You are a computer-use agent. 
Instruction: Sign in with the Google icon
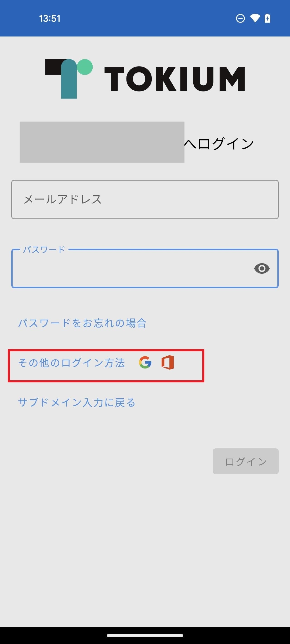click(145, 363)
